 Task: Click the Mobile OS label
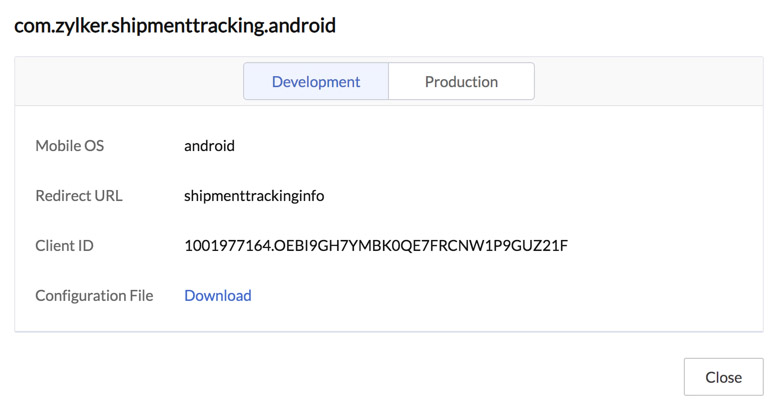tap(70, 145)
